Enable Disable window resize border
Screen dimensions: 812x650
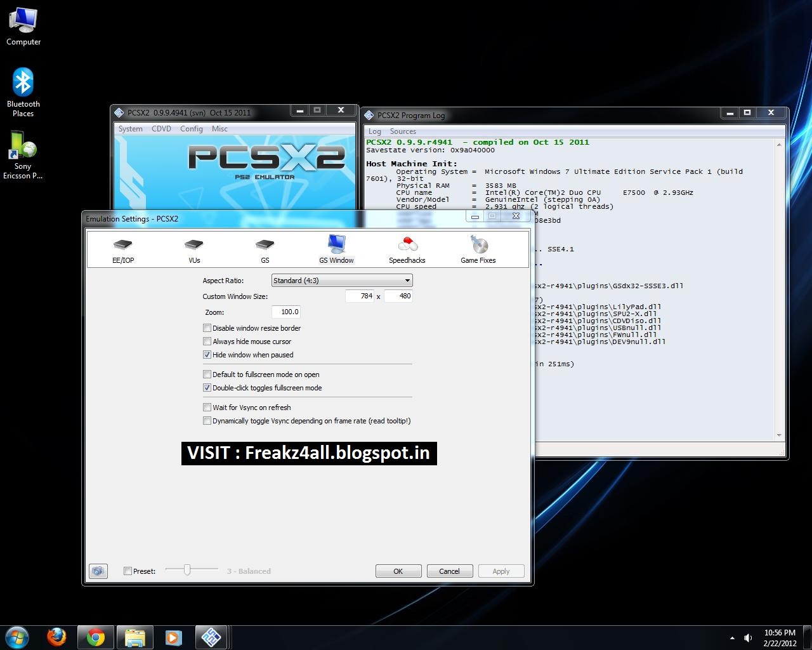pos(207,328)
